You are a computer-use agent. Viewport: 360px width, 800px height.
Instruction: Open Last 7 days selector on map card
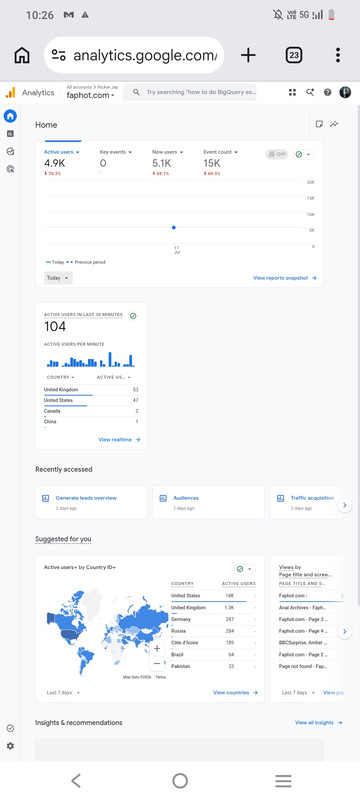(x=63, y=692)
